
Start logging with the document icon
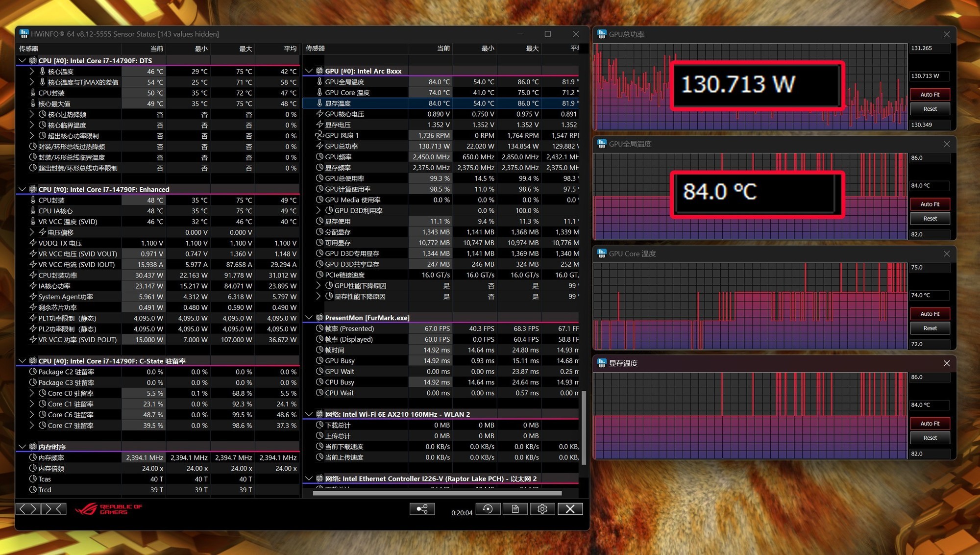[515, 509]
